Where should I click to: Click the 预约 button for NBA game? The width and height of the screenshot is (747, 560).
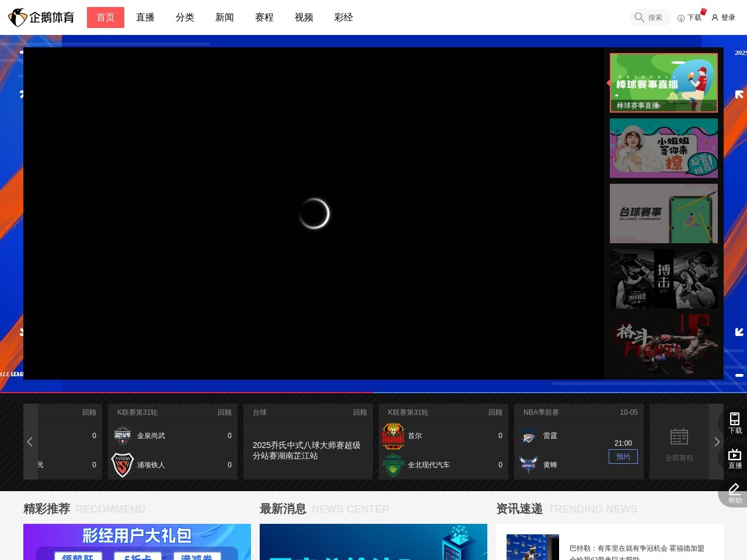tap(623, 457)
